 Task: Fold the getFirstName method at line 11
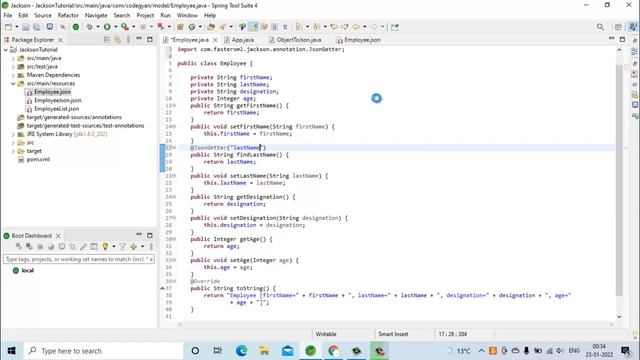(174, 106)
